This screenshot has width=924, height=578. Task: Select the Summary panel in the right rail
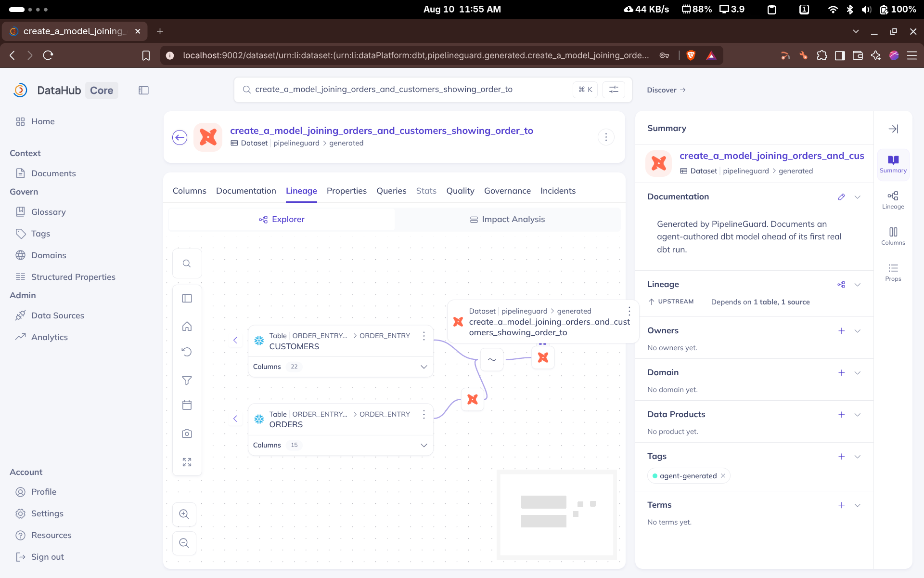pos(893,164)
